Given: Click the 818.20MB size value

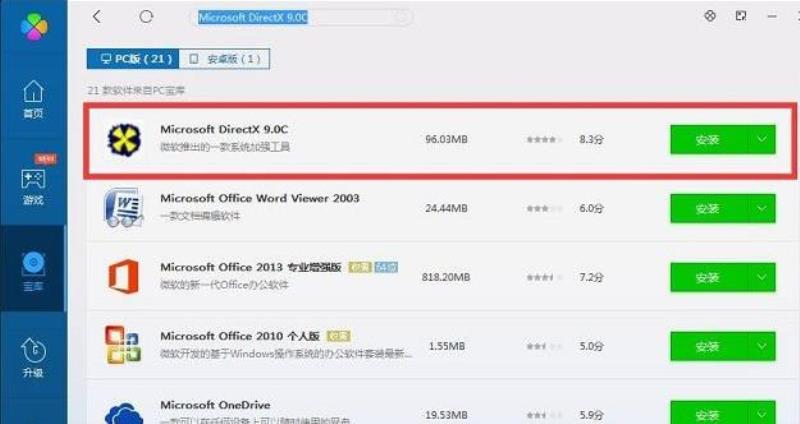Looking at the screenshot, I should [x=446, y=277].
